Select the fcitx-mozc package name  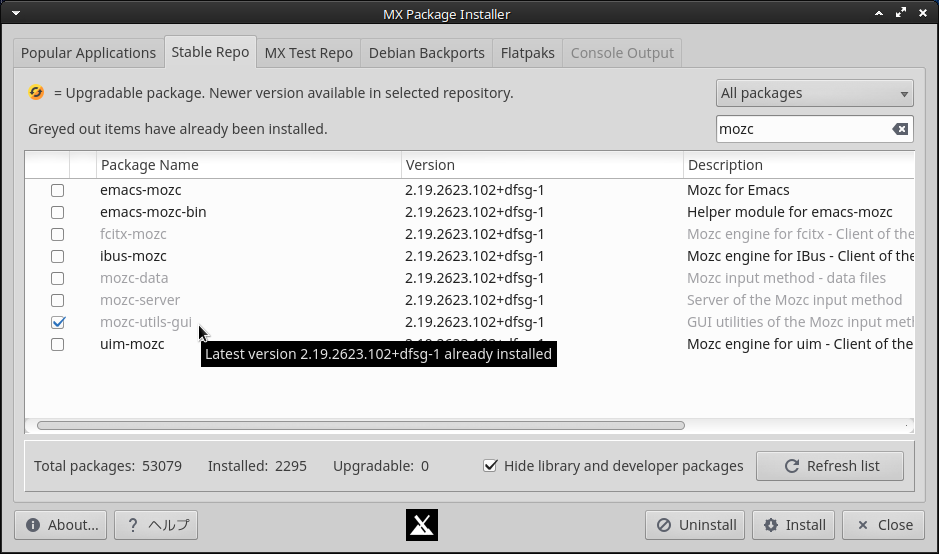coord(134,234)
